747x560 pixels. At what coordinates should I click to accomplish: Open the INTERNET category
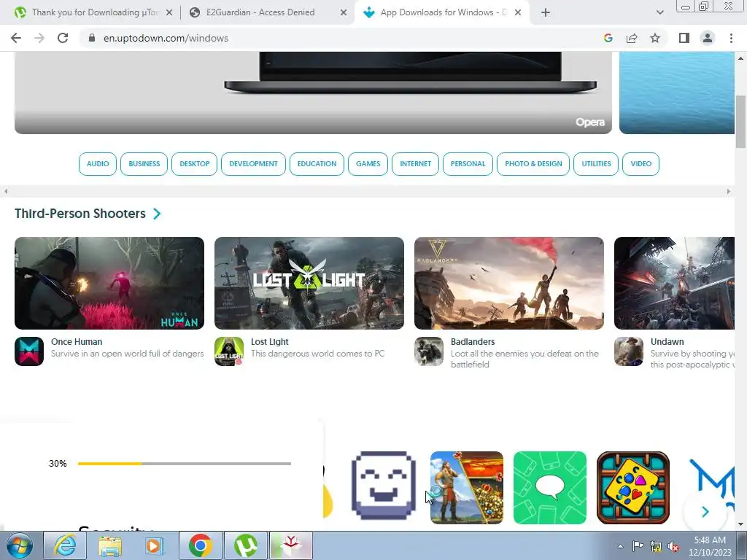click(x=415, y=164)
